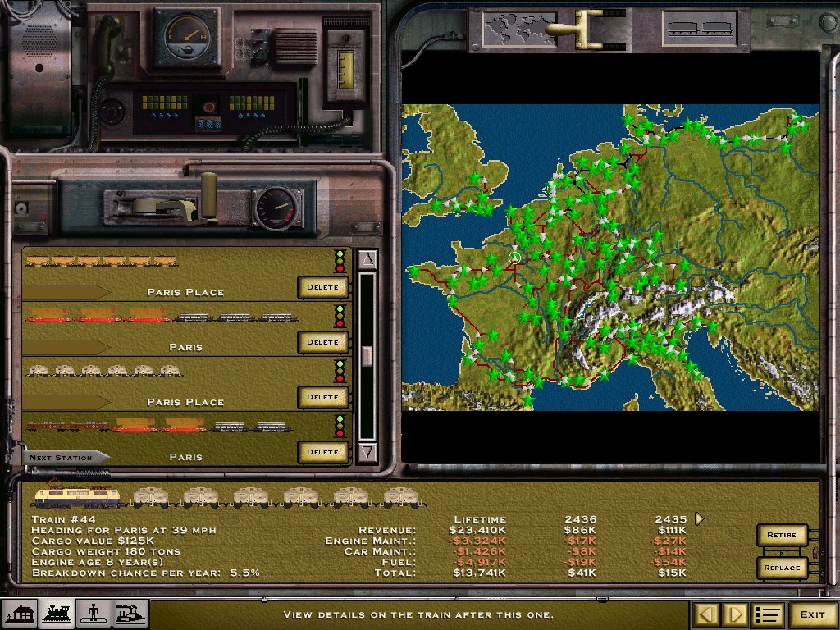Click the route list scrollbar thumb
The width and height of the screenshot is (840, 630).
pos(367,354)
